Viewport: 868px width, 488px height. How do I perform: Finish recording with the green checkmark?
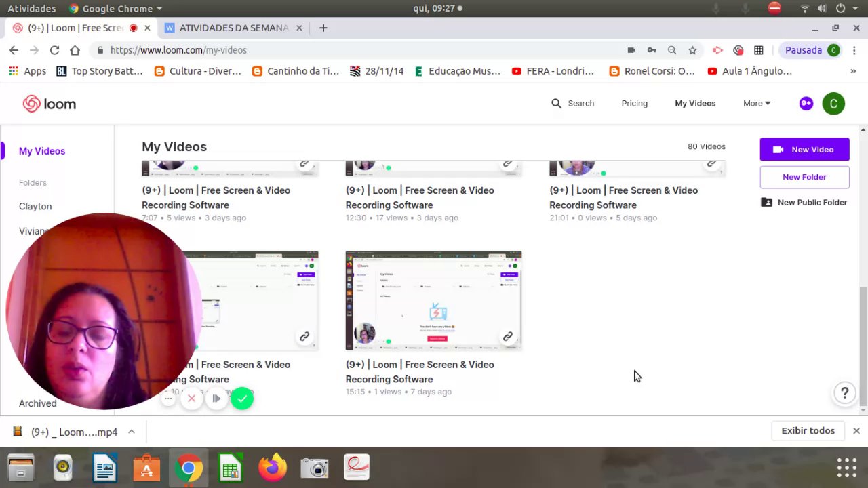point(242,399)
